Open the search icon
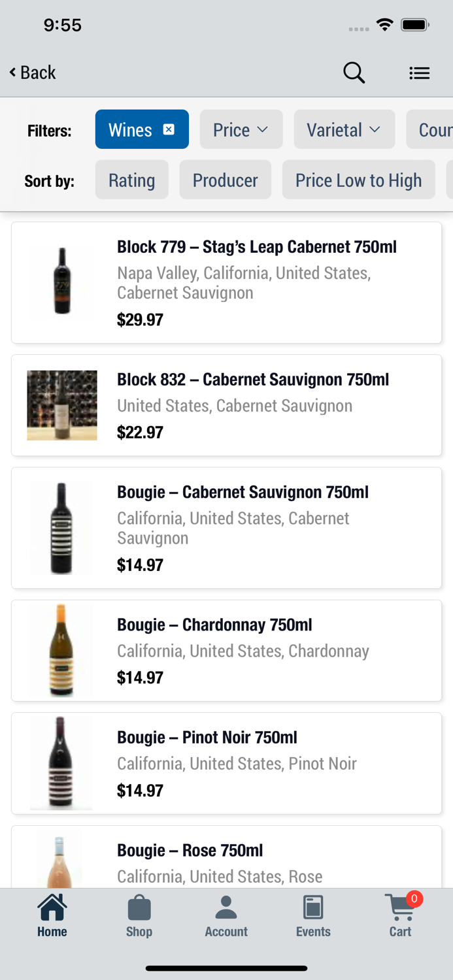453x980 pixels. point(354,73)
